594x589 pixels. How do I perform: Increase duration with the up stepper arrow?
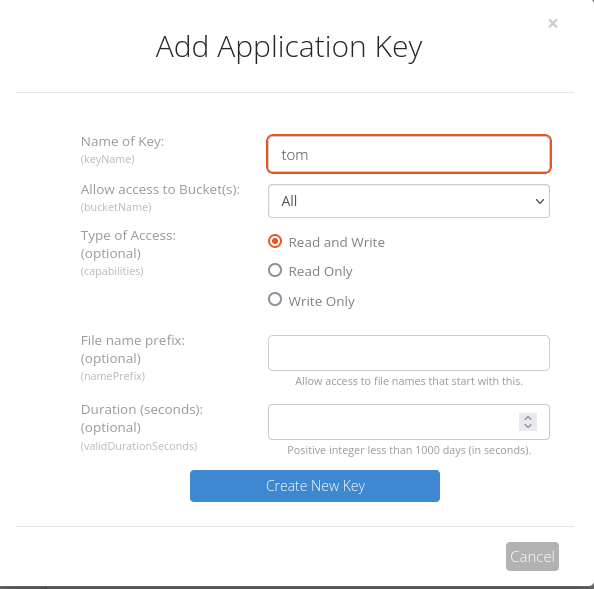pyautogui.click(x=528, y=418)
